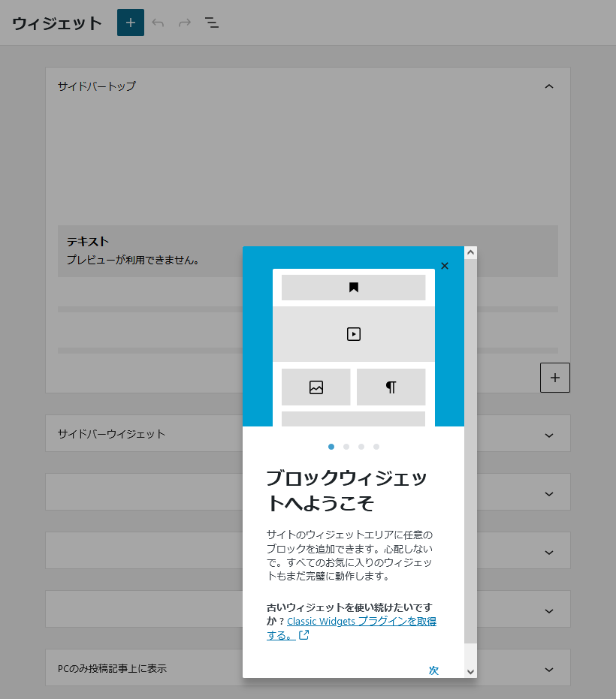Click the paragraph icon in the dialog illustration
616x699 pixels.
391,386
